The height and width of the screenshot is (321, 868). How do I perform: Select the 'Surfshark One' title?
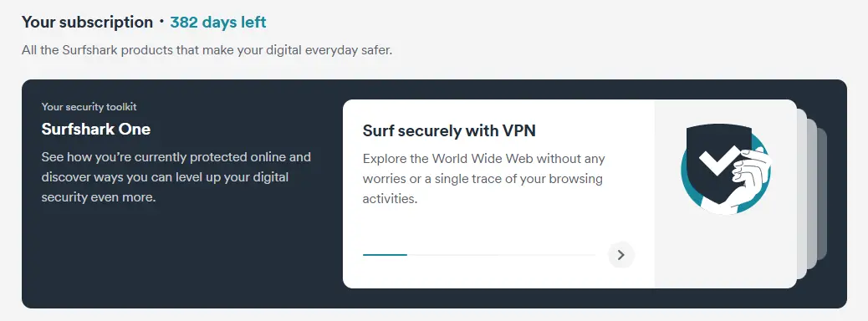96,129
